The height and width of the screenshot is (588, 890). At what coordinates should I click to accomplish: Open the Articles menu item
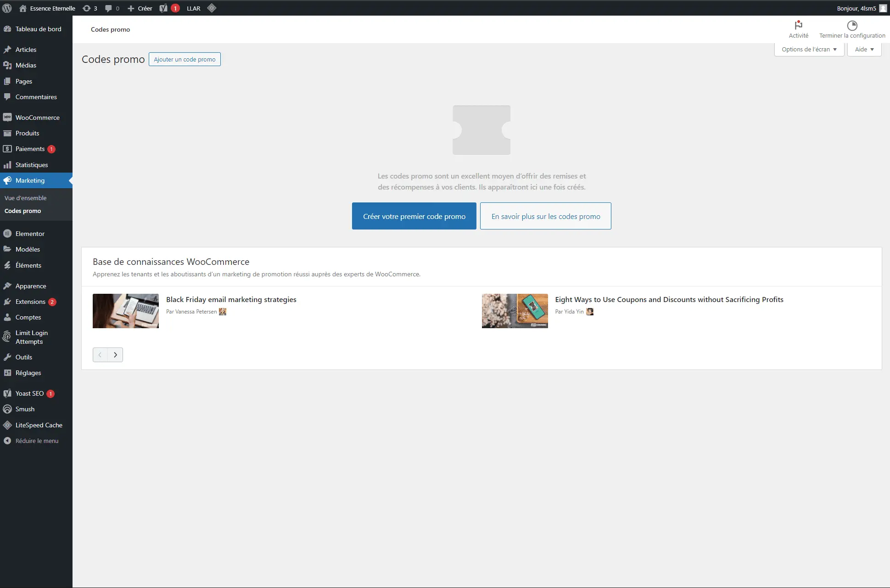[36, 50]
